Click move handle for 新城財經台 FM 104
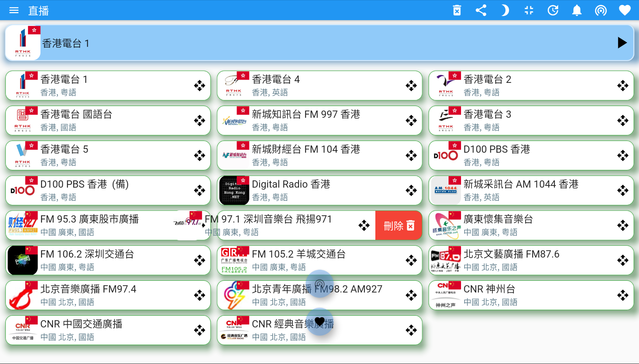The width and height of the screenshot is (639, 364). pyautogui.click(x=411, y=155)
